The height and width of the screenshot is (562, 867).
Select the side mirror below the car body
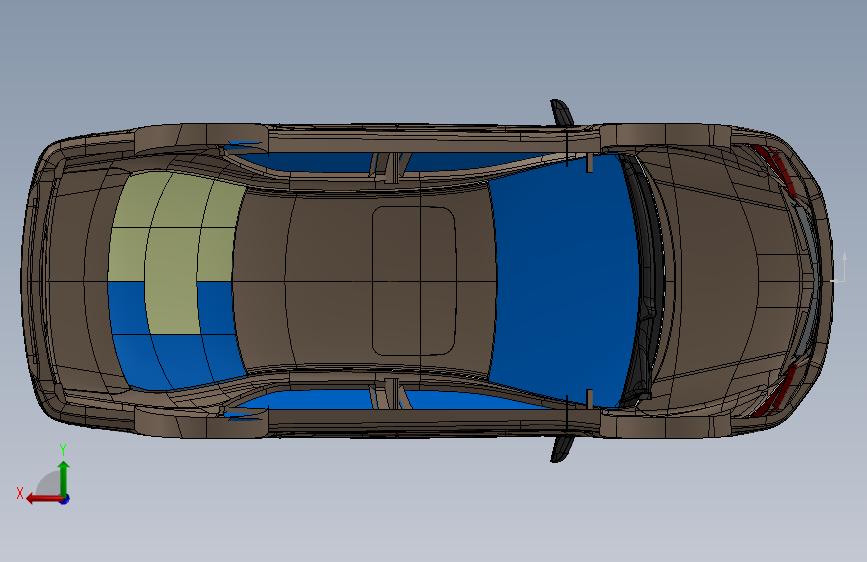(562, 449)
